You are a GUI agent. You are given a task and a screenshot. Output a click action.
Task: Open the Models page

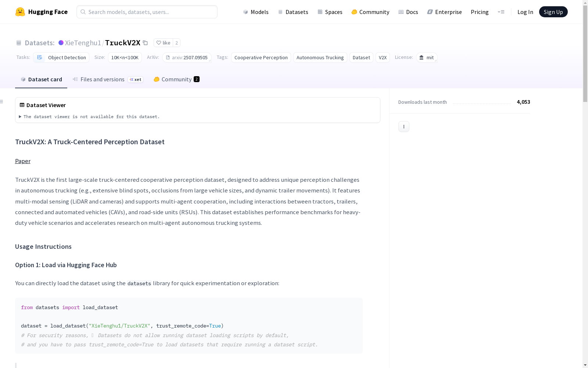point(256,12)
